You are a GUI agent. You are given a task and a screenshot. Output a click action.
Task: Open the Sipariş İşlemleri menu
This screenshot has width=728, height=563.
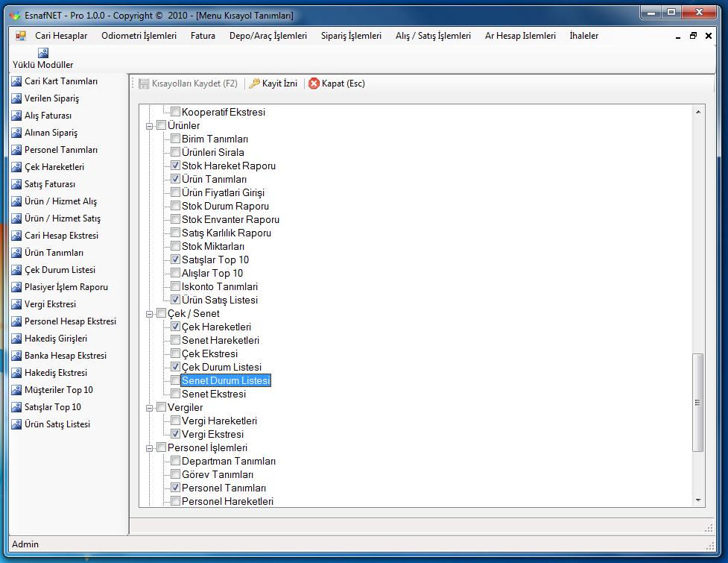coord(351,36)
